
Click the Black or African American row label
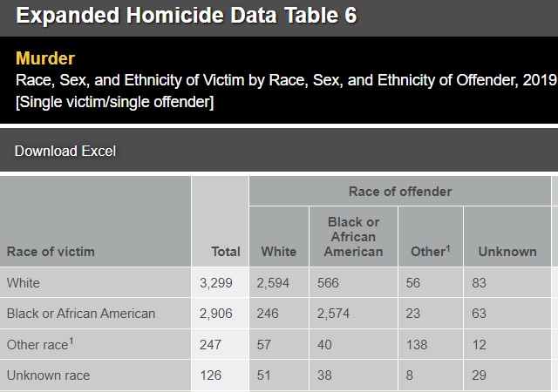80,314
